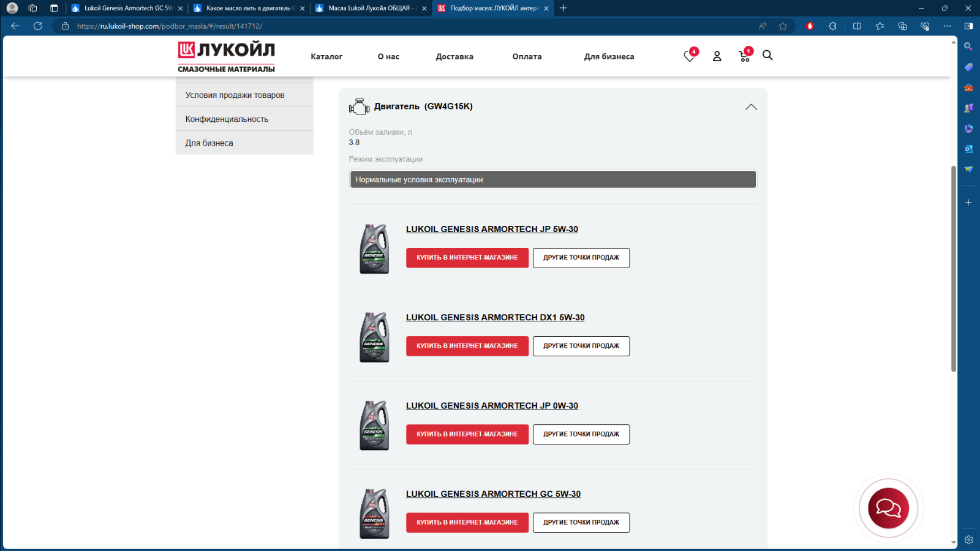This screenshot has width=980, height=551.
Task: Open browser essentials heart icon
Action: click(925, 26)
